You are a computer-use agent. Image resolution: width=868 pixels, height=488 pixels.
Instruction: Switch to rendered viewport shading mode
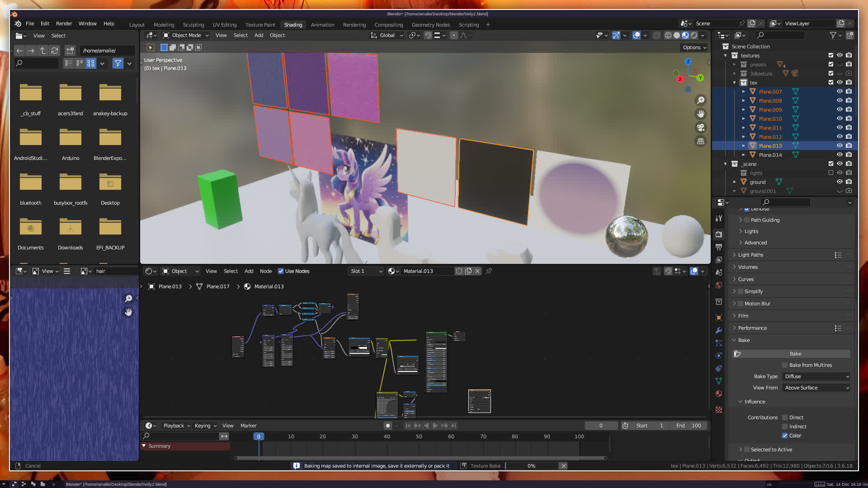point(694,35)
